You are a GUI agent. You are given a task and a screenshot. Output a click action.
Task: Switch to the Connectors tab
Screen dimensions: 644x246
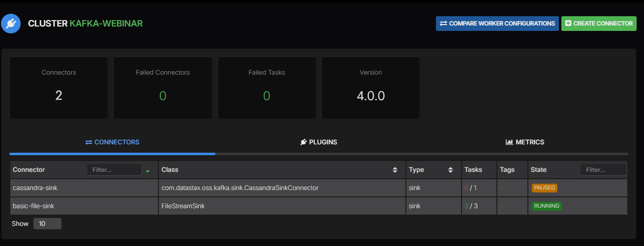pos(112,142)
